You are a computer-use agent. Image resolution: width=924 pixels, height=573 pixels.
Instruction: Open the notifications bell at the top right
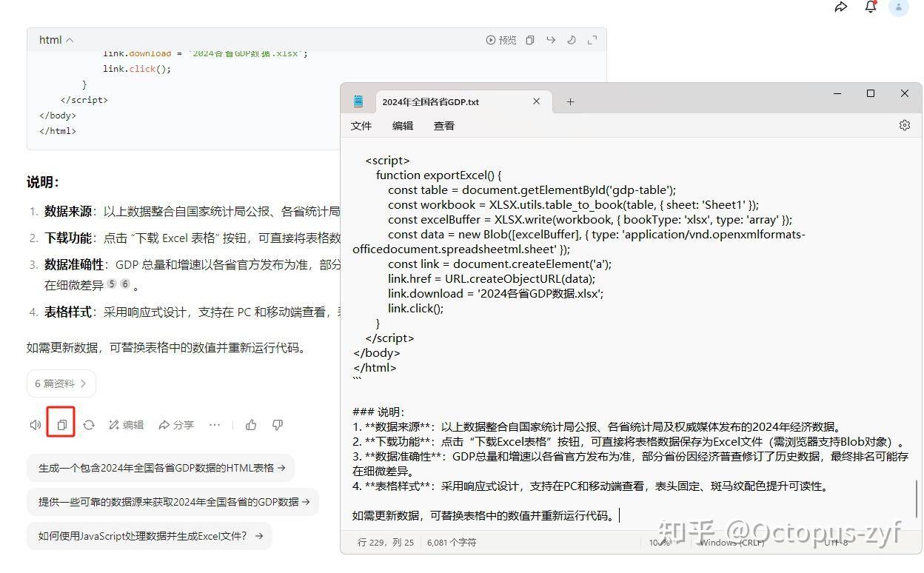(x=871, y=7)
